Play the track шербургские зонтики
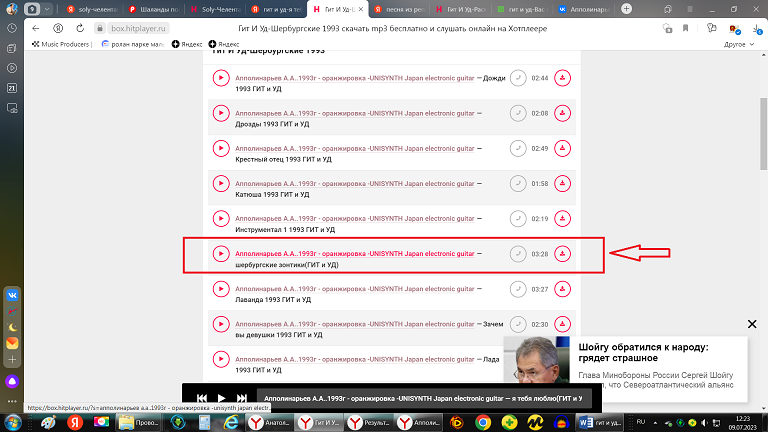Screen dimensions: 768x432 coord(221,254)
